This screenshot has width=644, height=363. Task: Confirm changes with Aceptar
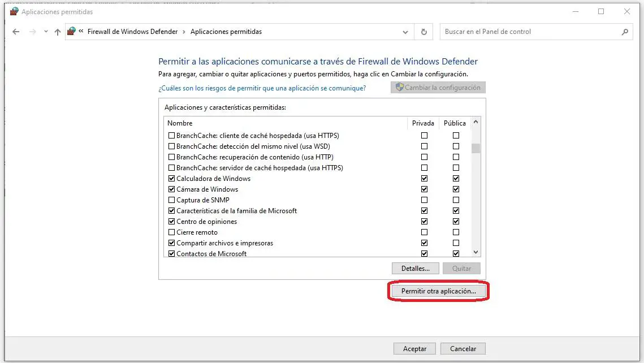click(x=415, y=349)
